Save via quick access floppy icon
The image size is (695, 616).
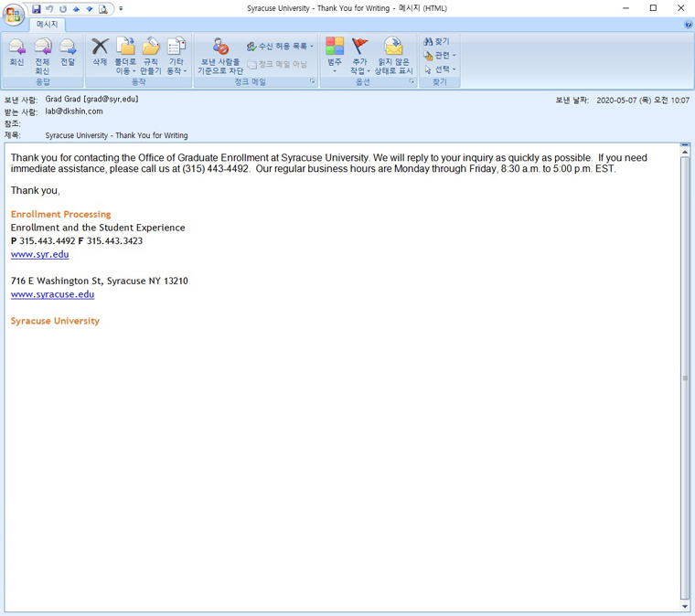click(x=37, y=9)
